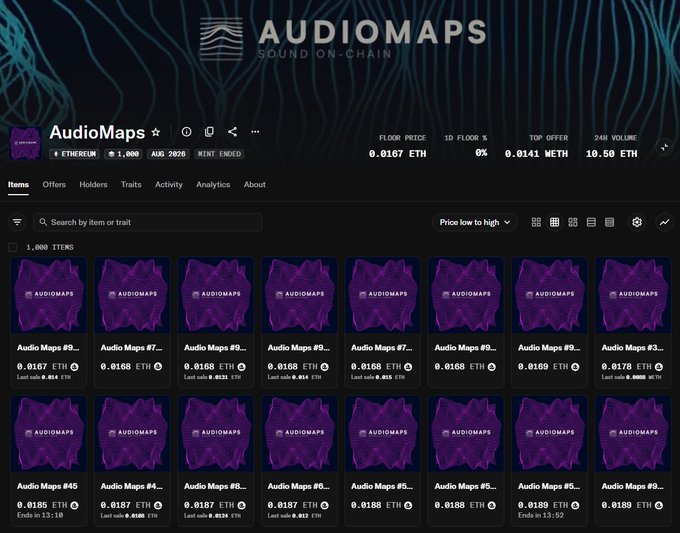
Task: Open the Audio Maps #6... card title
Action: 298,486
